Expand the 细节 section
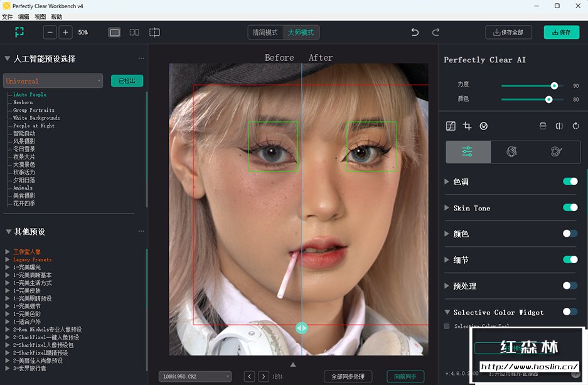The width and height of the screenshot is (588, 385). coord(447,259)
